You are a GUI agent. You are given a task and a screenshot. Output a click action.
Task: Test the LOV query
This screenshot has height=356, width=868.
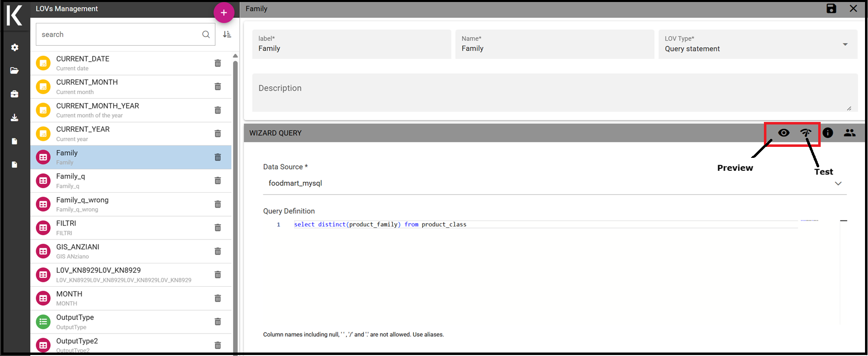806,133
